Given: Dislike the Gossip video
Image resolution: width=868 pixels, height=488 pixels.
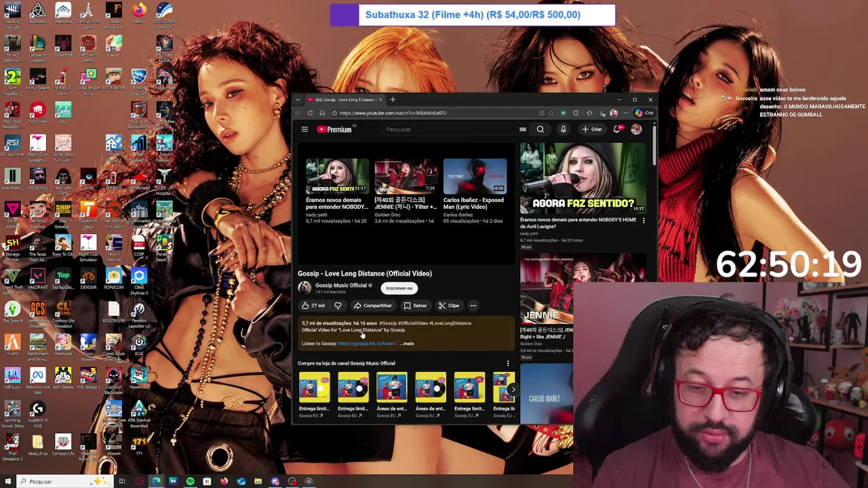Looking at the screenshot, I should [x=338, y=306].
